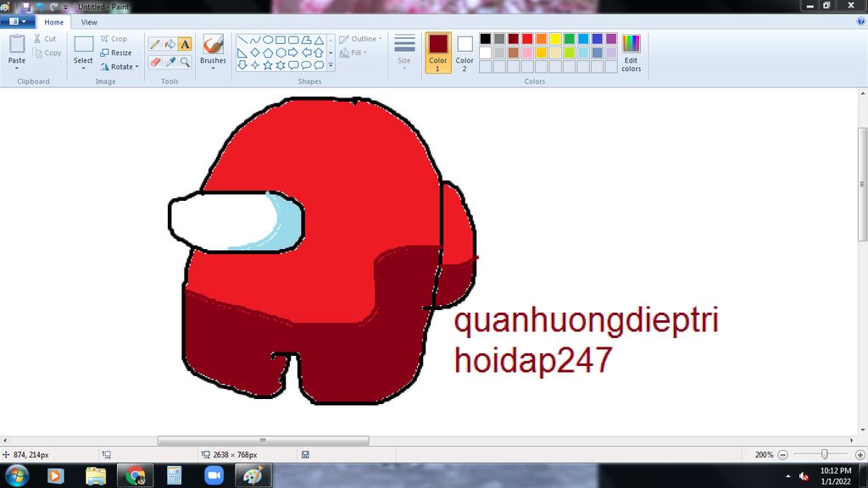
Task: Open Google Chrome from the taskbar
Action: point(135,476)
